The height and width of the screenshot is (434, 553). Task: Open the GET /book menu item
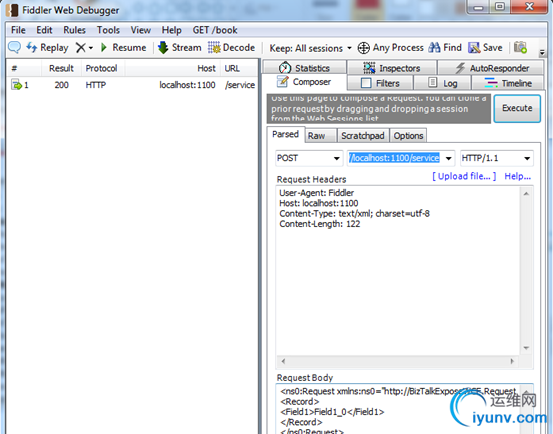tap(215, 30)
